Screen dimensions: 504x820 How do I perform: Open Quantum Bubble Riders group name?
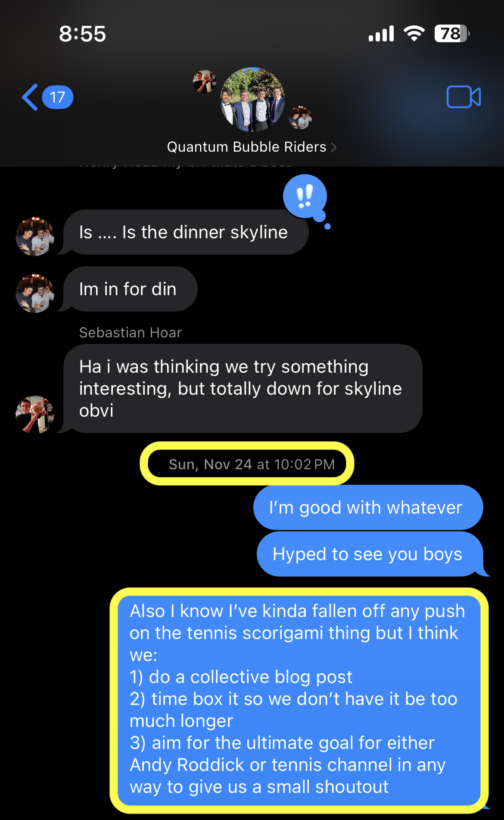tap(246, 147)
